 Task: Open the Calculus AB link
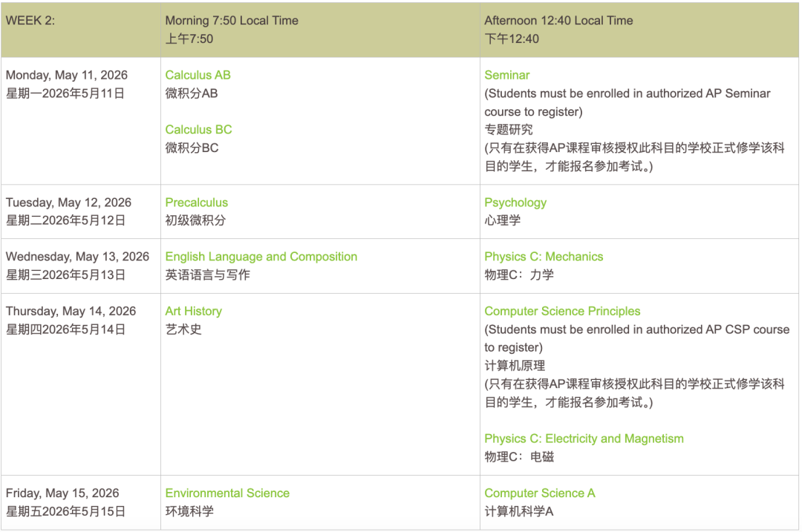(198, 75)
